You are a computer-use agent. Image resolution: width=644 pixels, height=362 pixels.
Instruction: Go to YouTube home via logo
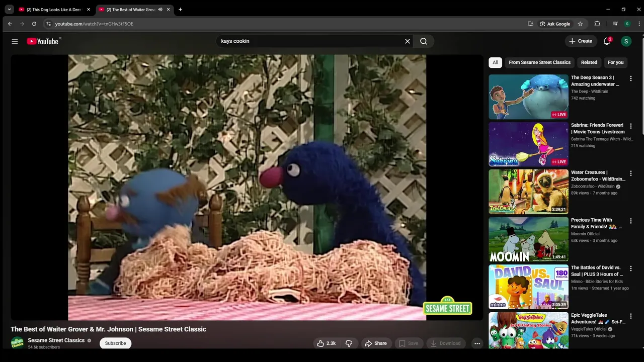click(43, 41)
